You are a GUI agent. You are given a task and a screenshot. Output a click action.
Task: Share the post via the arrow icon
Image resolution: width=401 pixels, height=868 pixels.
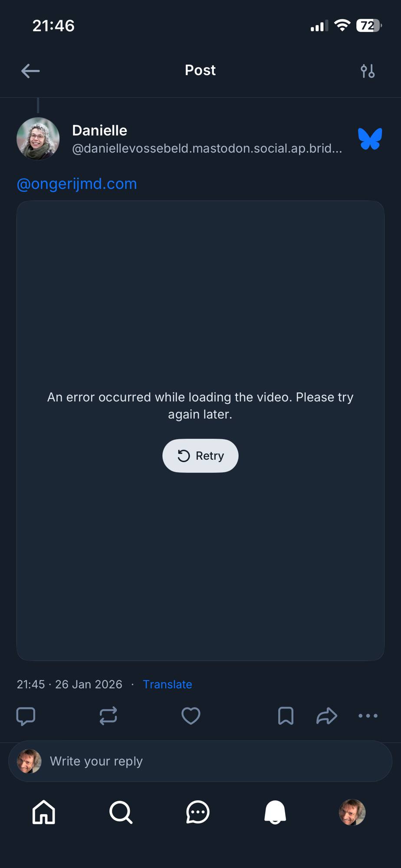(327, 716)
